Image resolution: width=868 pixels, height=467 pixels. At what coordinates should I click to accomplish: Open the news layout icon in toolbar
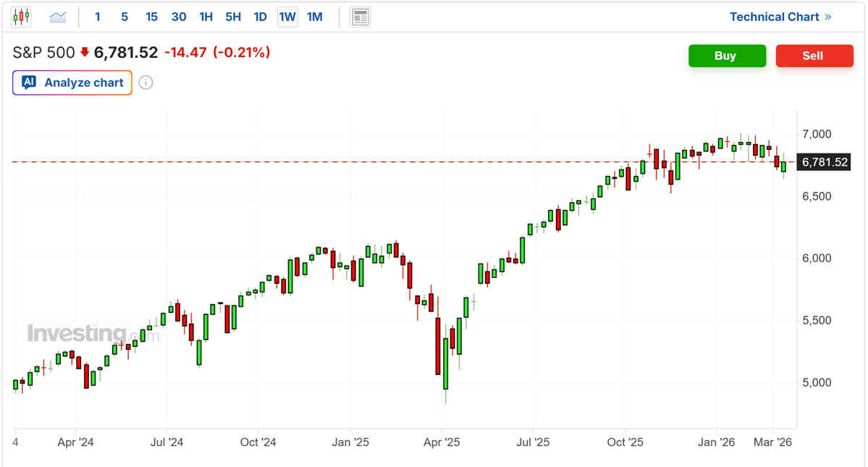tap(360, 17)
